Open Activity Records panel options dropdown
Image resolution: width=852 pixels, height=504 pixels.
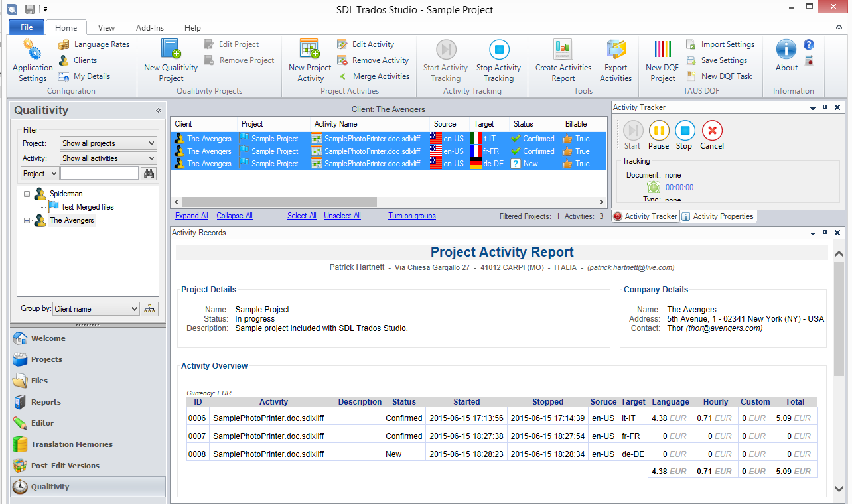click(813, 233)
